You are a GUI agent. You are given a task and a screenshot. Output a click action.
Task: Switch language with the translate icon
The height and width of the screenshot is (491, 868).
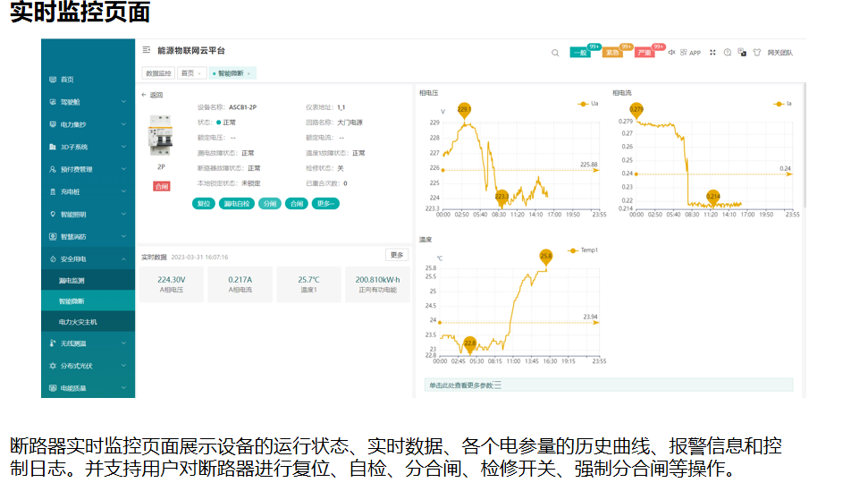click(x=742, y=52)
